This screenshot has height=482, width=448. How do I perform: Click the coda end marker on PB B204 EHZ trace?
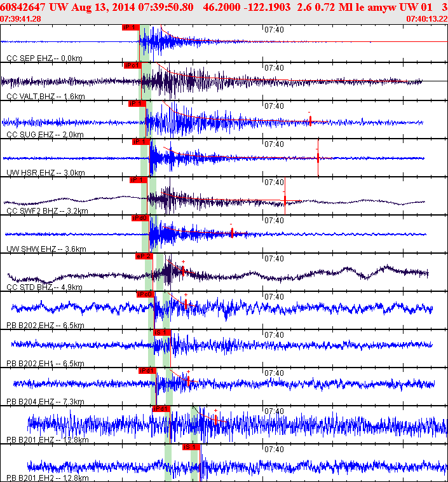click(188, 381)
